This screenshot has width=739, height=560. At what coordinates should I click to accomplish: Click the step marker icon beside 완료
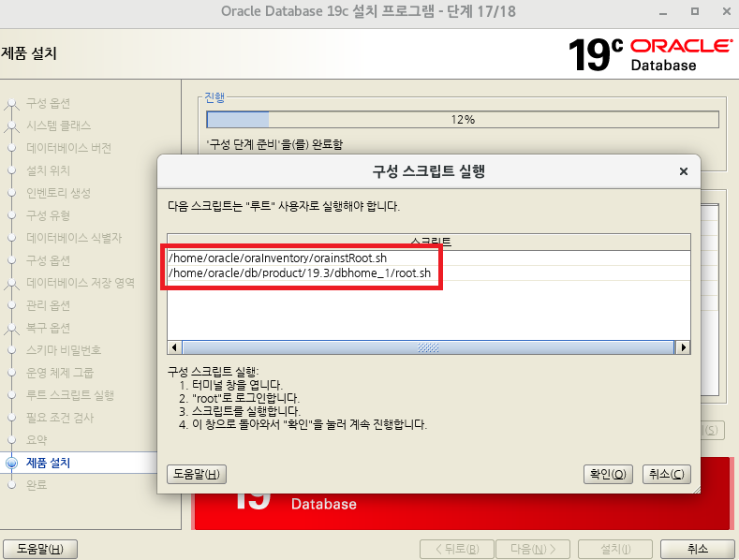pos(12,484)
